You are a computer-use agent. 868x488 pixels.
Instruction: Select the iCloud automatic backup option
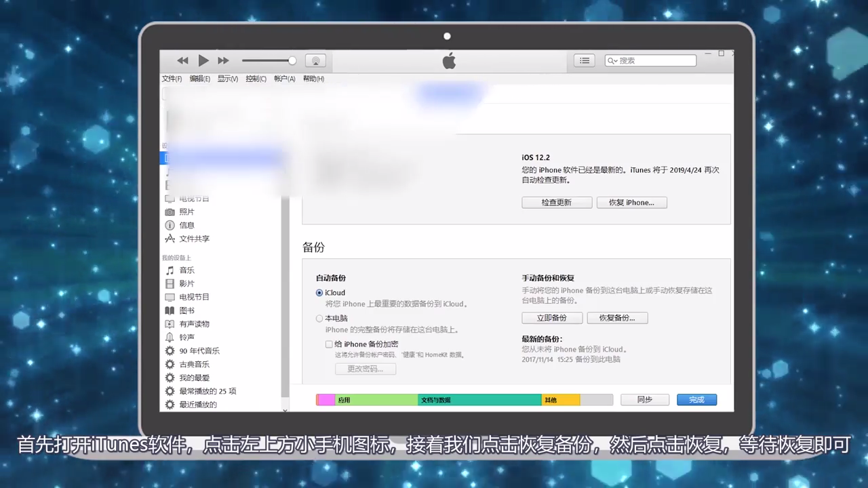point(319,293)
